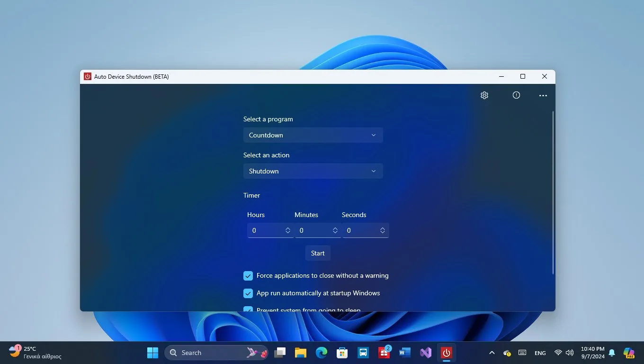
Task: Click the touch keyboard tray icon
Action: tap(522, 353)
